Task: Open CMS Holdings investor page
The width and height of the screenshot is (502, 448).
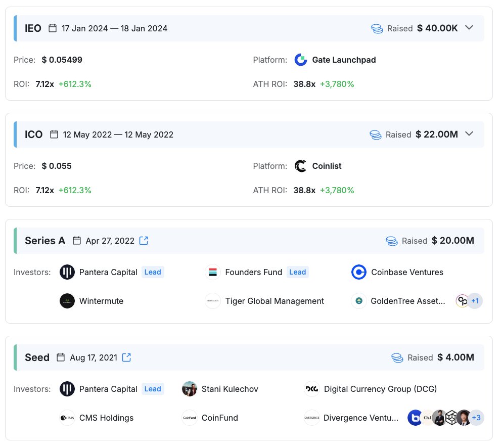Action: [106, 418]
